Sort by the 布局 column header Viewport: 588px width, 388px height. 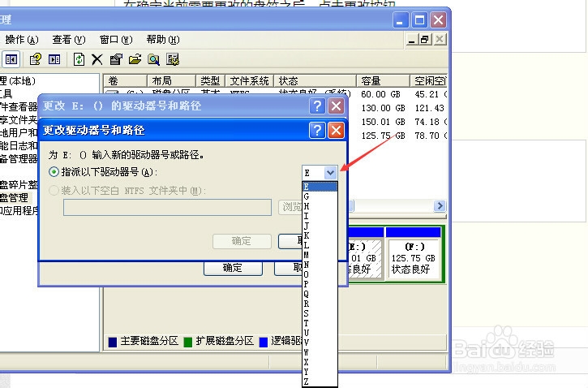(x=171, y=80)
